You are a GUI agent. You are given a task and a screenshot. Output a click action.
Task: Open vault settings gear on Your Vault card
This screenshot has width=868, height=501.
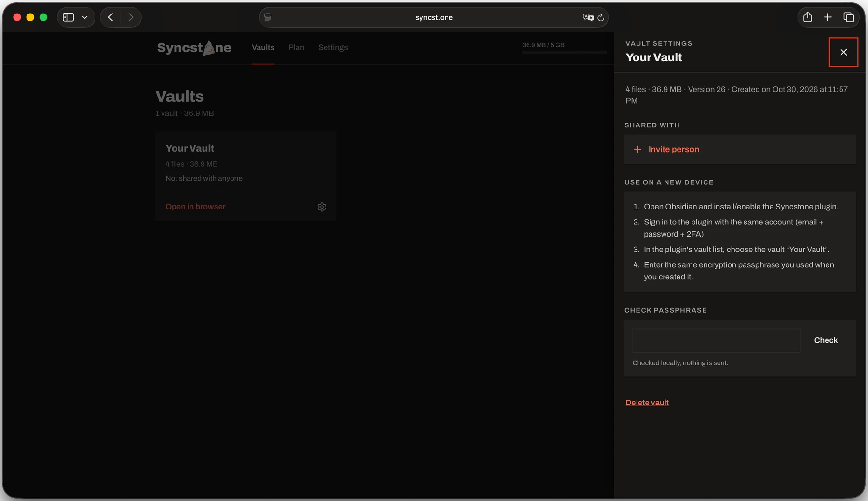tap(322, 207)
